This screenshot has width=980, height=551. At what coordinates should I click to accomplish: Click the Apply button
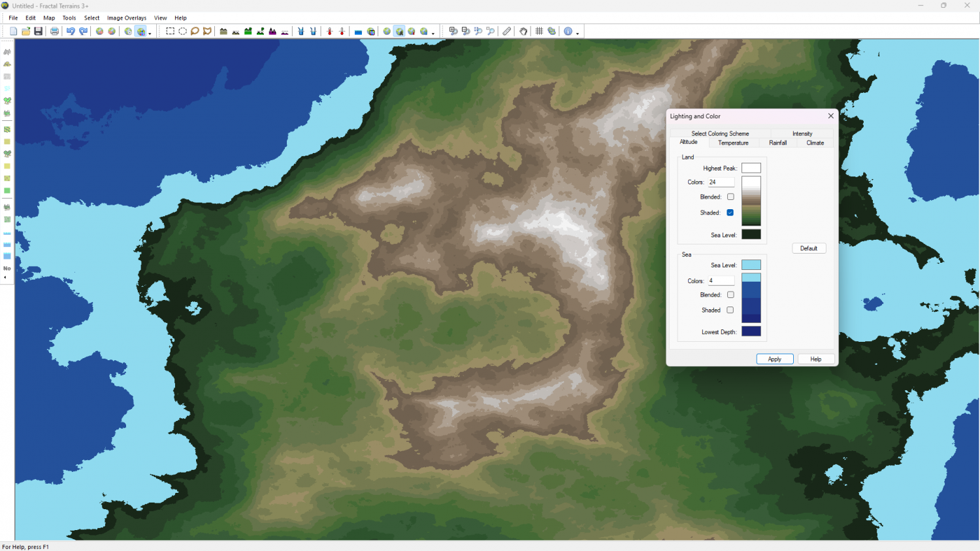click(774, 359)
